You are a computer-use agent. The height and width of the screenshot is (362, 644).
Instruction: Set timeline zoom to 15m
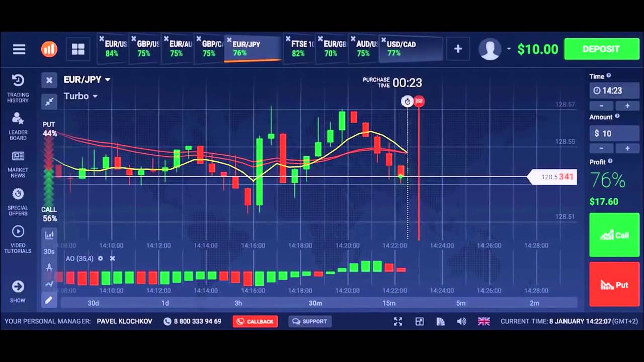tap(389, 303)
